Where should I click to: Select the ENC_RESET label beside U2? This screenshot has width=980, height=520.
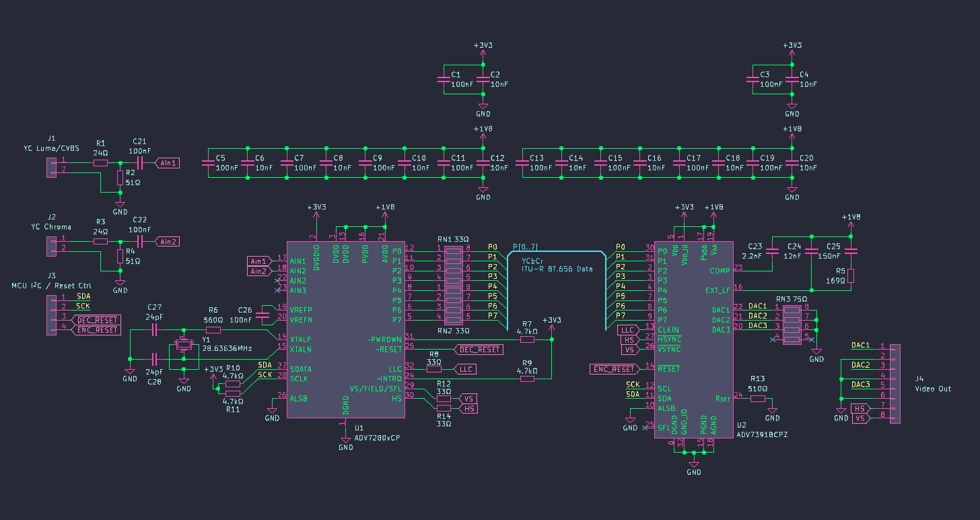coord(614,368)
